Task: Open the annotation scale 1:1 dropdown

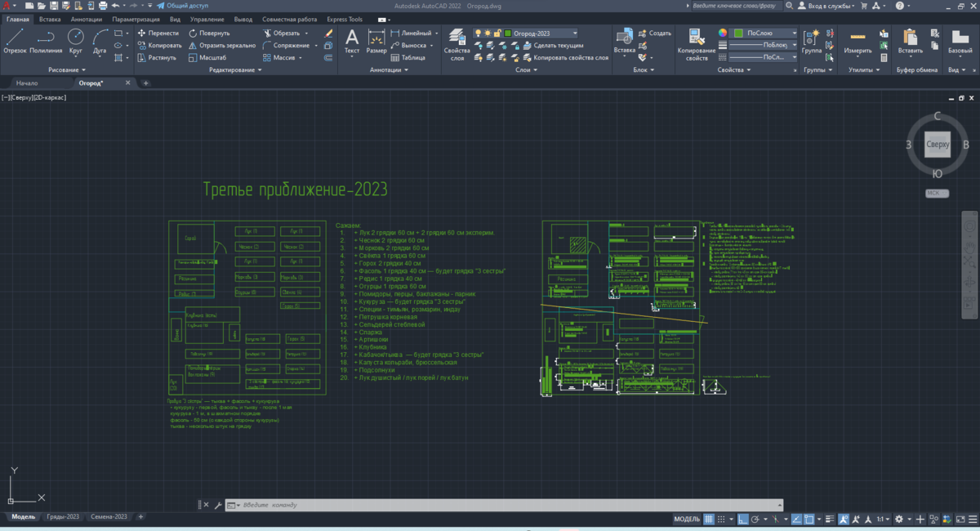Action: tap(884, 519)
